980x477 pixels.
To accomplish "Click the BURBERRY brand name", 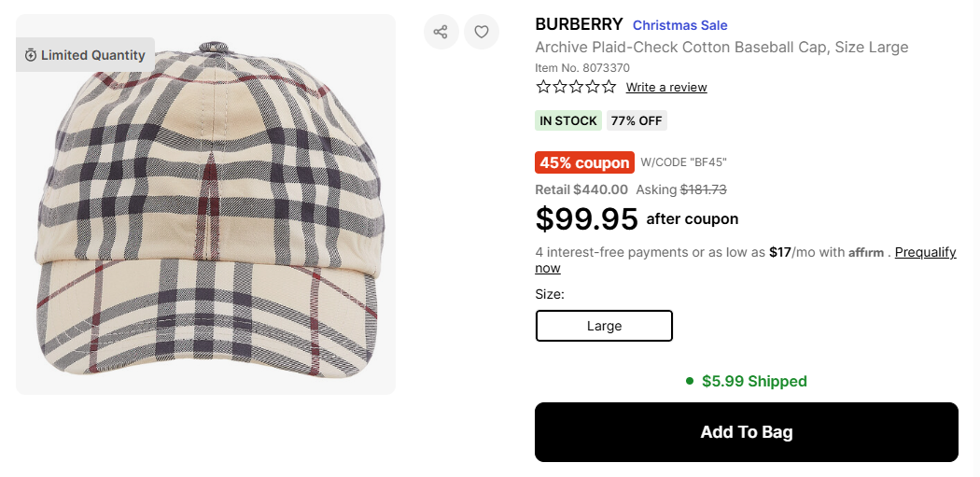I will coord(579,24).
